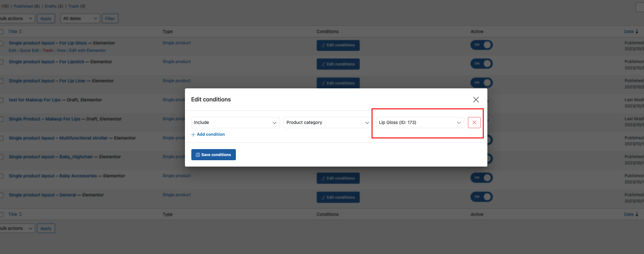Edit conditions for the Lipstick layout
The width and height of the screenshot is (644, 254).
[x=338, y=64]
